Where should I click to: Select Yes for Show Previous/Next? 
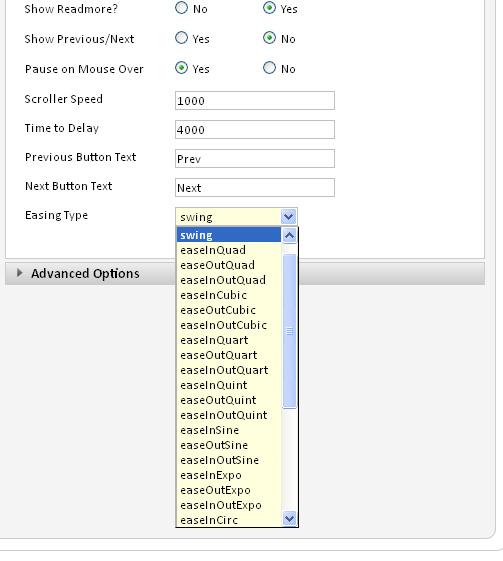point(181,38)
